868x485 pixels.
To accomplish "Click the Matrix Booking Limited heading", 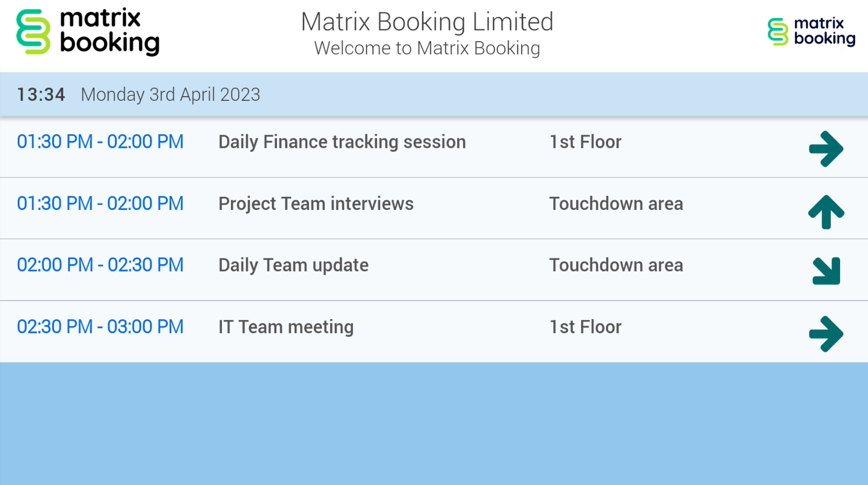I will point(427,22).
